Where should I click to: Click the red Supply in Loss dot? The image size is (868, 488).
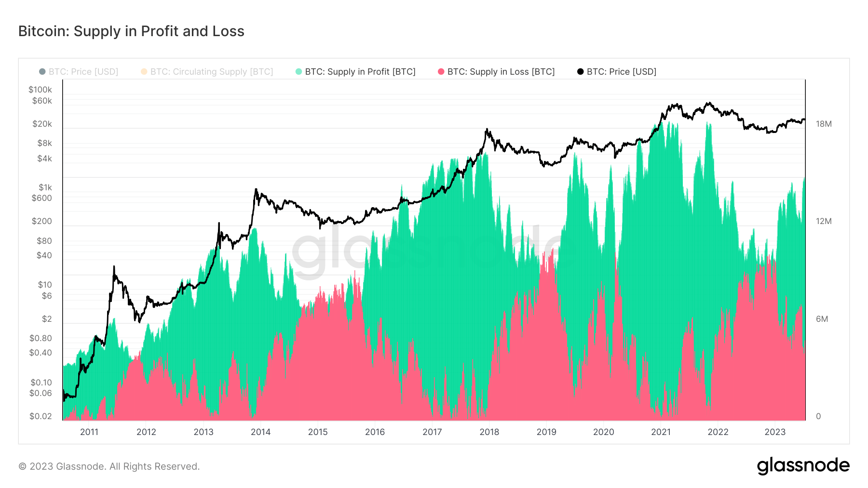[x=441, y=72]
